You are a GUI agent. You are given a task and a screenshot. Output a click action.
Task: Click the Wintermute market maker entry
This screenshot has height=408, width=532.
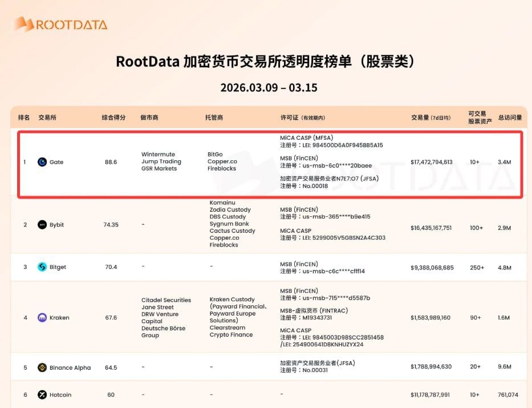pyautogui.click(x=158, y=154)
